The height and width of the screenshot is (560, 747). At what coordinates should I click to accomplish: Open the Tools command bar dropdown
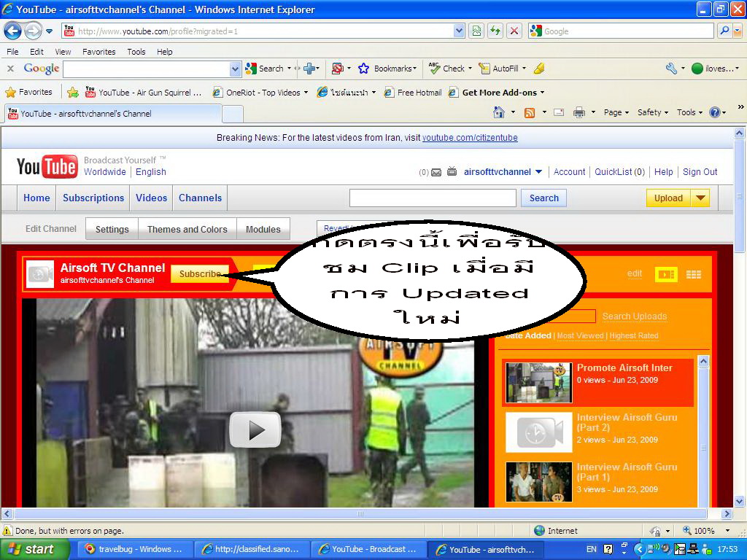click(690, 112)
